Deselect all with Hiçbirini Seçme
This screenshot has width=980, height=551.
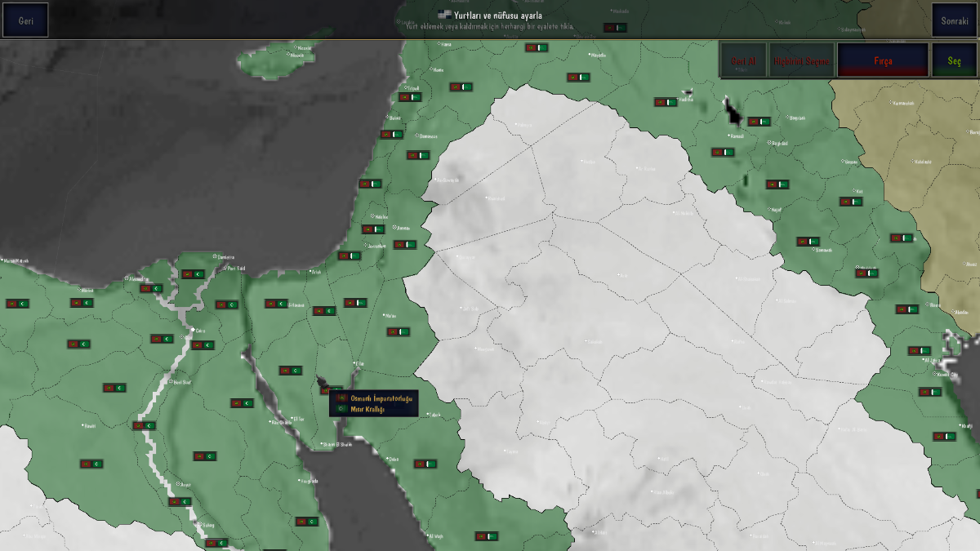[802, 60]
